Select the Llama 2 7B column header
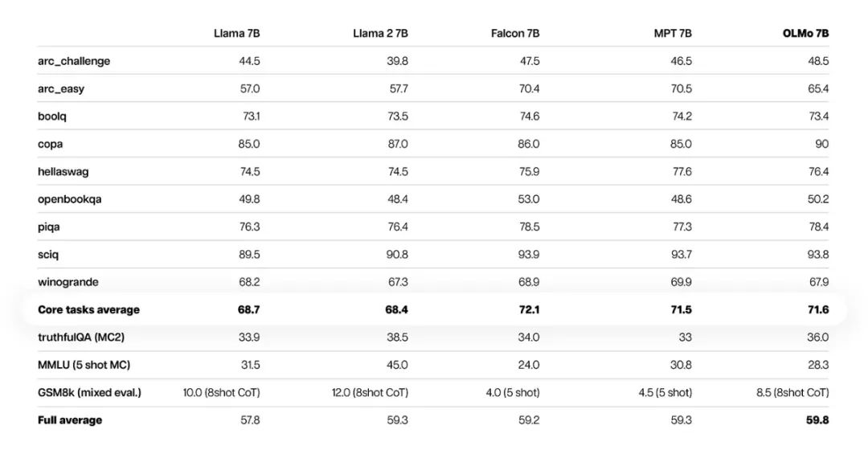Image resolution: width=868 pixels, height=462 pixels. 380,33
